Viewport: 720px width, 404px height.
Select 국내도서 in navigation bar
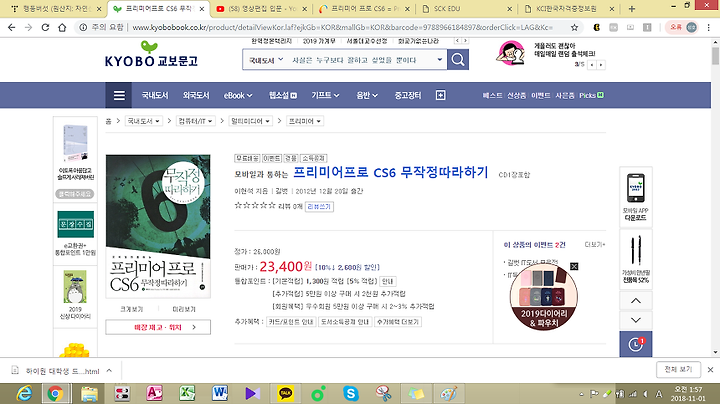click(155, 95)
